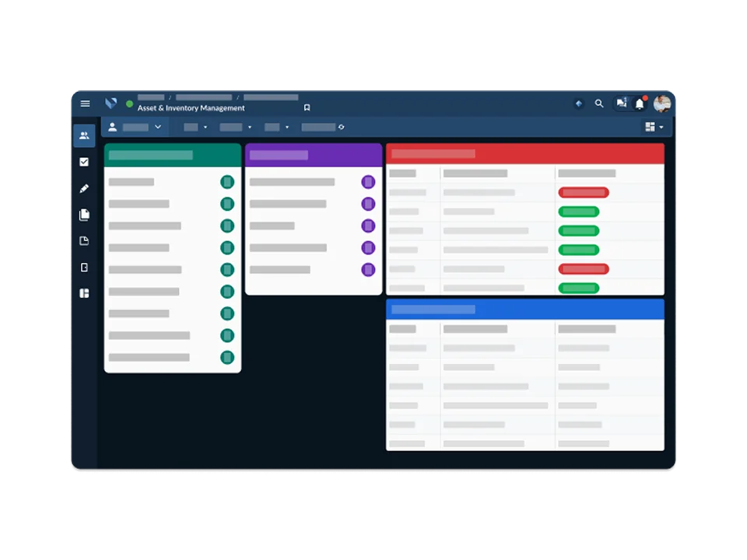Click the second red status pill in the red table
Viewport: 747px width, 560px height.
point(584,269)
